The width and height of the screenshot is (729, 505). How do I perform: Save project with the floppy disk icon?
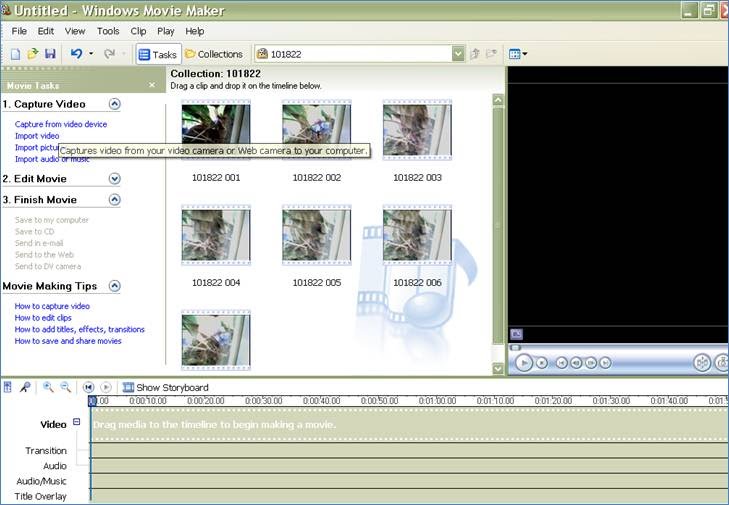click(x=50, y=54)
